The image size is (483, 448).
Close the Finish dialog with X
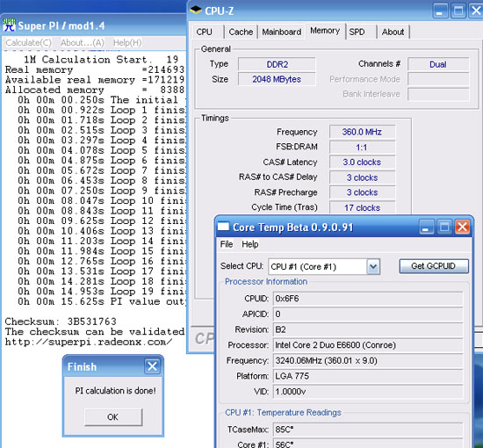[152, 366]
